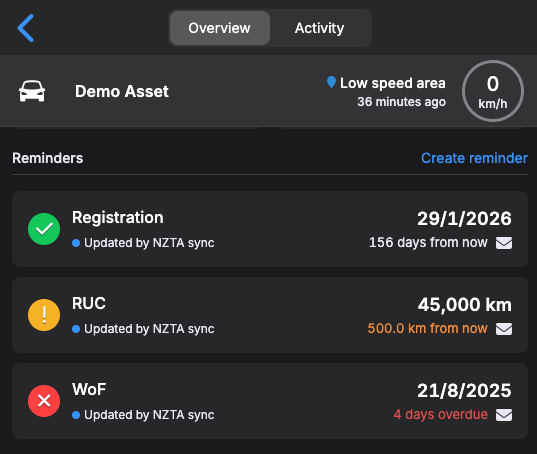The height and width of the screenshot is (454, 537).
Task: Click the car icon beside Demo Asset
Action: [x=32, y=91]
